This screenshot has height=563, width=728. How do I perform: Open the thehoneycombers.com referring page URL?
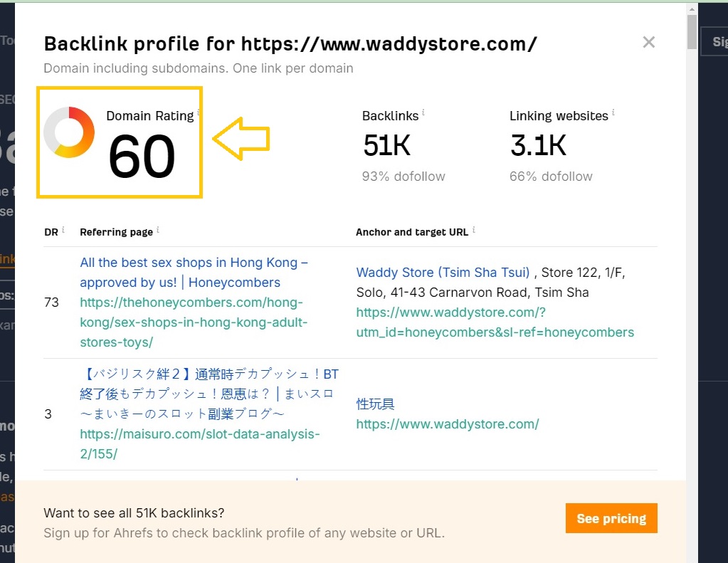click(x=193, y=322)
